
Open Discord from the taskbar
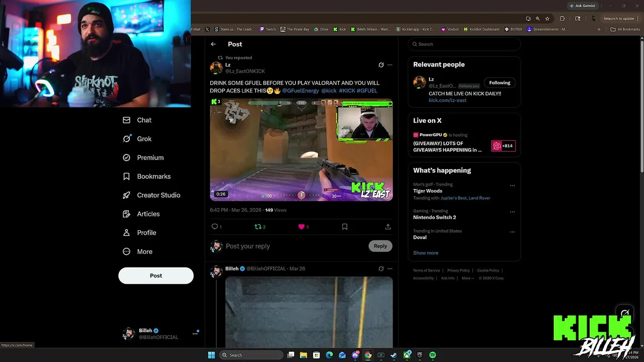coord(355,355)
